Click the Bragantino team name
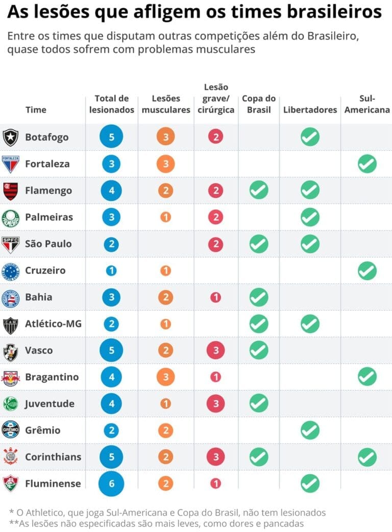This screenshot has width=392, height=532. point(52,377)
